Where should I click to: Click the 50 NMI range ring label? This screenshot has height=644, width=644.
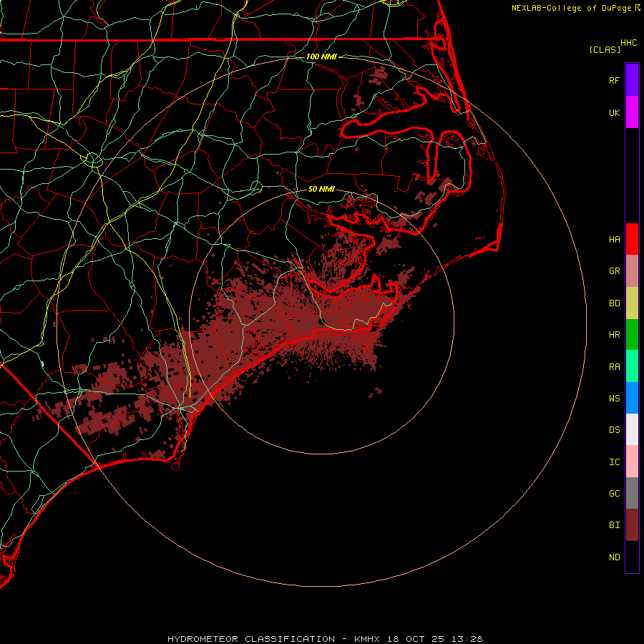[321, 189]
